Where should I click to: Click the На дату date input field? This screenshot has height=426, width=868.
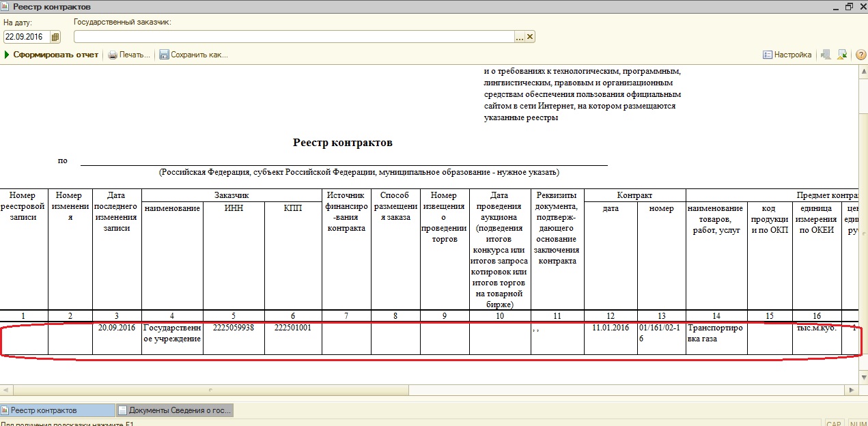coord(27,37)
